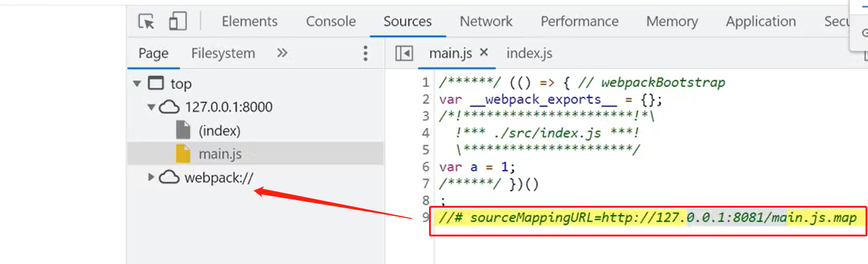This screenshot has width=868, height=264.
Task: Toggle the device toolbar icon
Action: click(x=178, y=21)
